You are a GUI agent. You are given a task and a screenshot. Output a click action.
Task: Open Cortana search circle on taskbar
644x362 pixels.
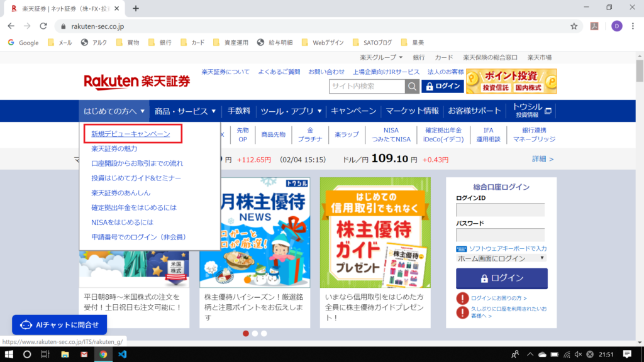pos(27,354)
